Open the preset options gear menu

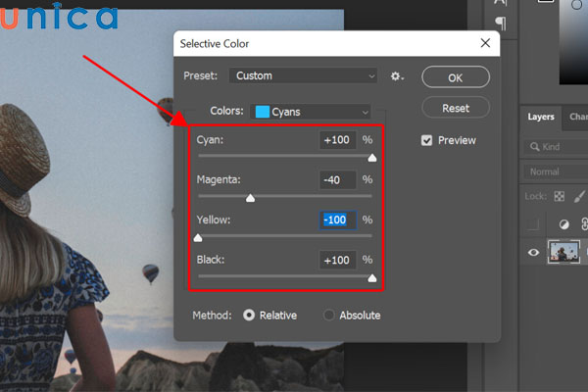click(x=397, y=76)
